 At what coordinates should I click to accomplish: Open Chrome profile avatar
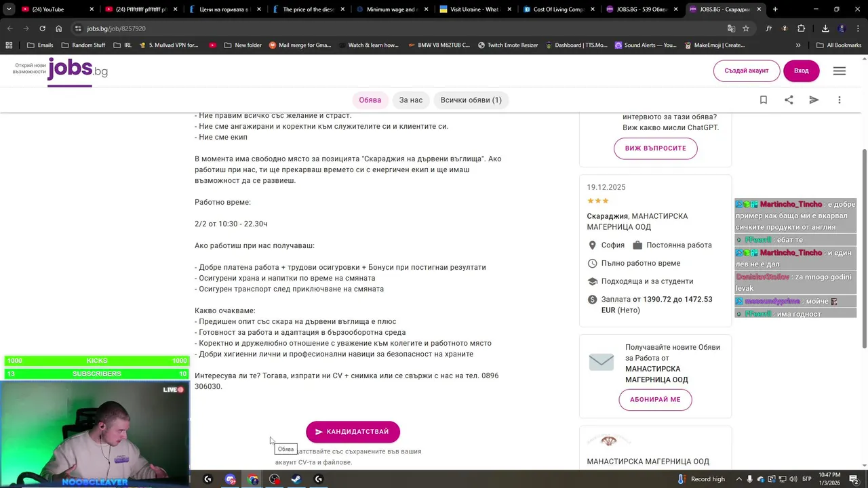click(x=842, y=28)
